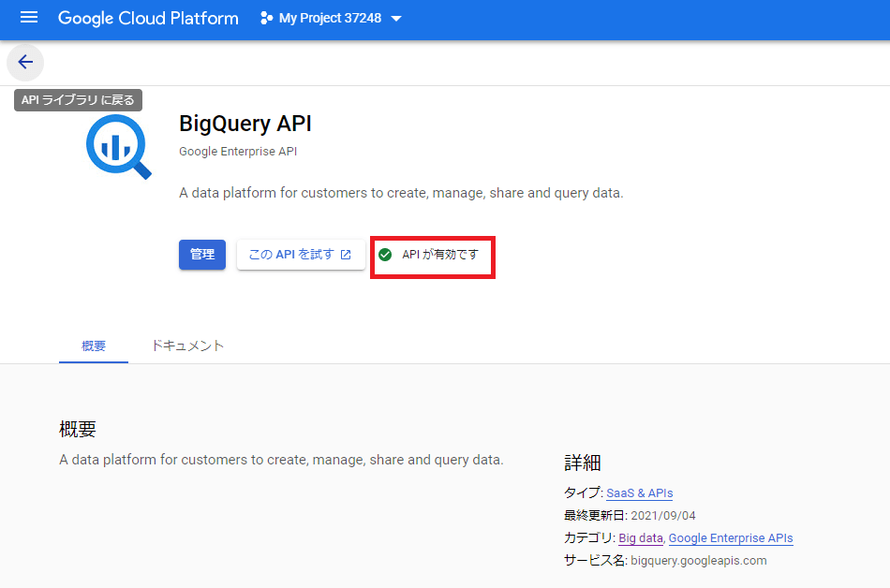This screenshot has width=890, height=588.
Task: Open the Google Enterprise APIs link
Action: [x=731, y=538]
